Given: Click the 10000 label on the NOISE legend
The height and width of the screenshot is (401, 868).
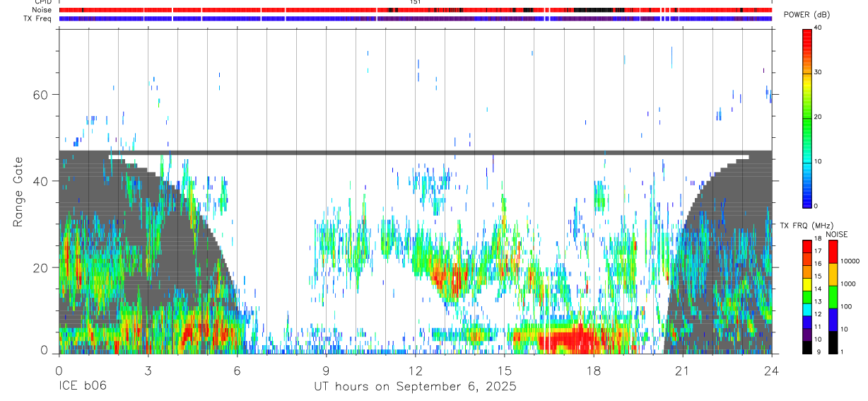Looking at the screenshot, I should (x=850, y=262).
